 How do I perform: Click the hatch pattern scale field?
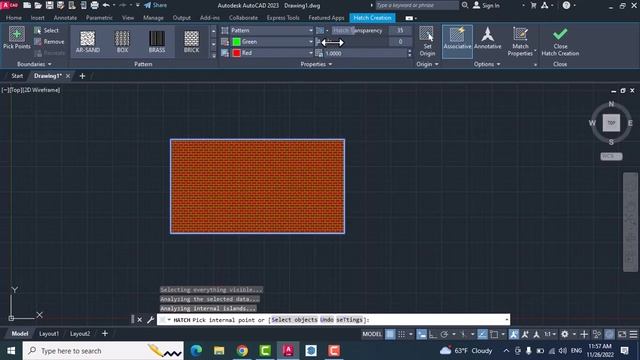coord(365,53)
